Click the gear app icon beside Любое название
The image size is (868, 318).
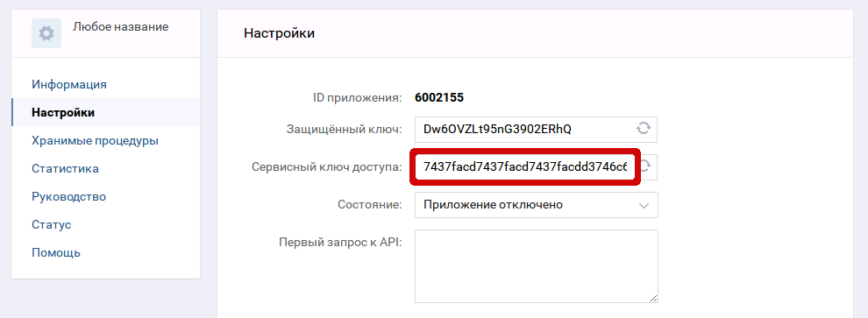[x=46, y=33]
